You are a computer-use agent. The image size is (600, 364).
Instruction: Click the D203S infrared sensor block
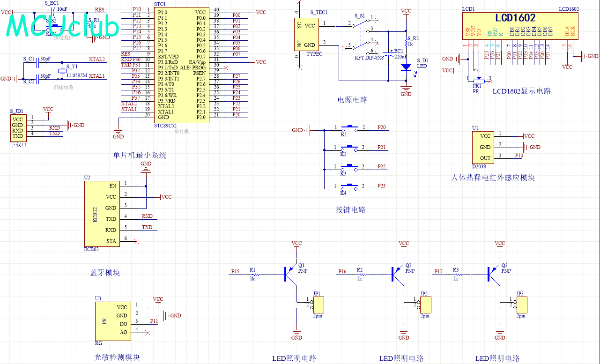[x=485, y=146]
